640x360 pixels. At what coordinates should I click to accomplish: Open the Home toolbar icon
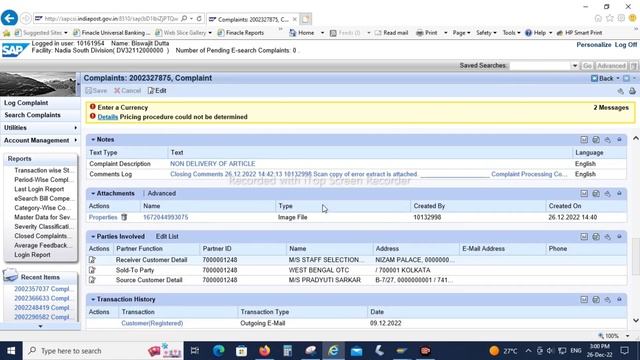tap(293, 33)
